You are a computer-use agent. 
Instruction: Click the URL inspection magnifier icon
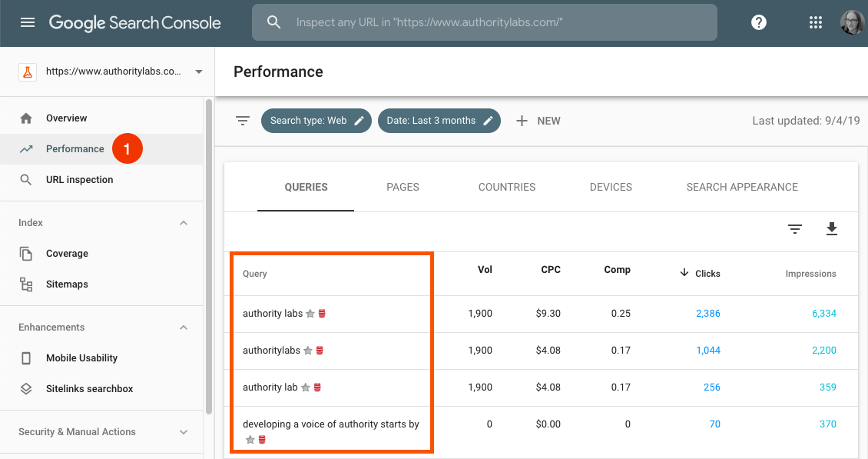pyautogui.click(x=26, y=180)
